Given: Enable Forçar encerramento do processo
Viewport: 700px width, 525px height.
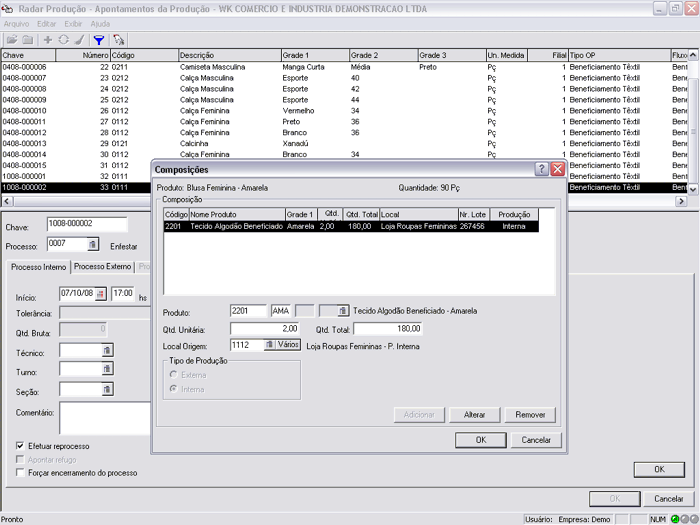Looking at the screenshot, I should point(21,473).
